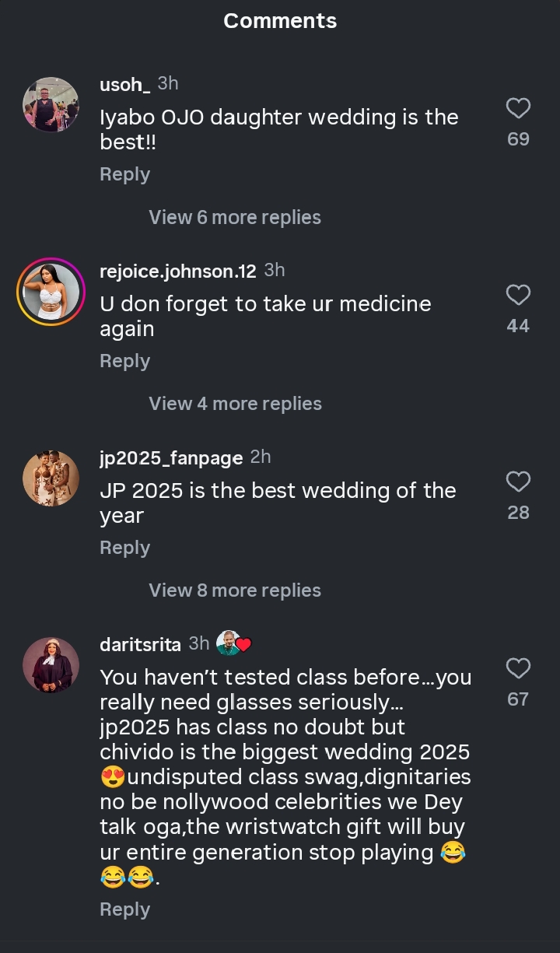Open the daritsrita username link
Viewport: 560px width, 953px height.
(x=140, y=644)
